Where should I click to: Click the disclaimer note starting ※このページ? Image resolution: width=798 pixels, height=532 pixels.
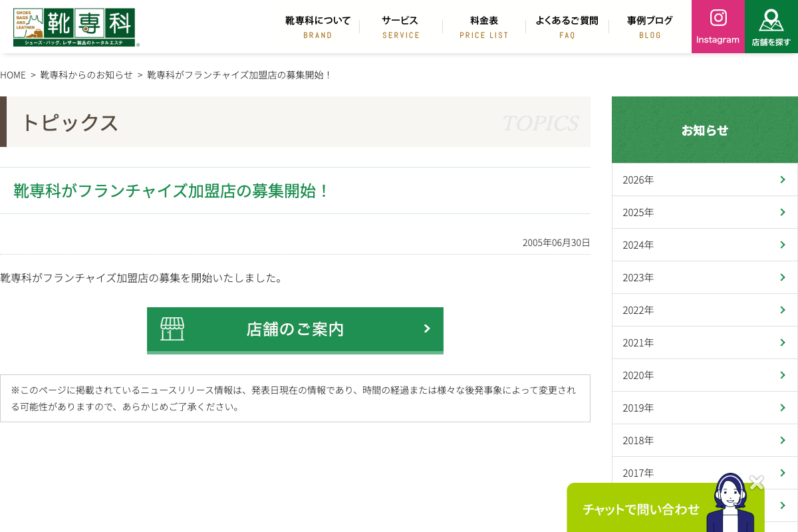click(x=294, y=398)
